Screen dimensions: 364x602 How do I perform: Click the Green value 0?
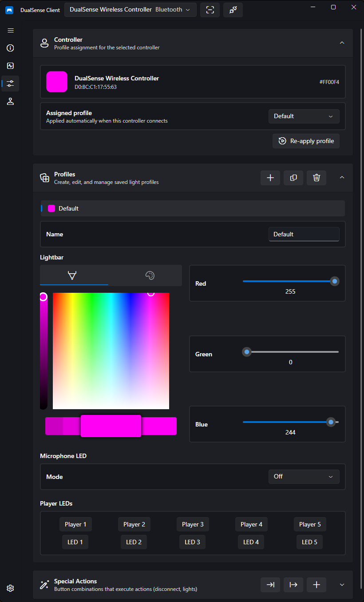(291, 362)
